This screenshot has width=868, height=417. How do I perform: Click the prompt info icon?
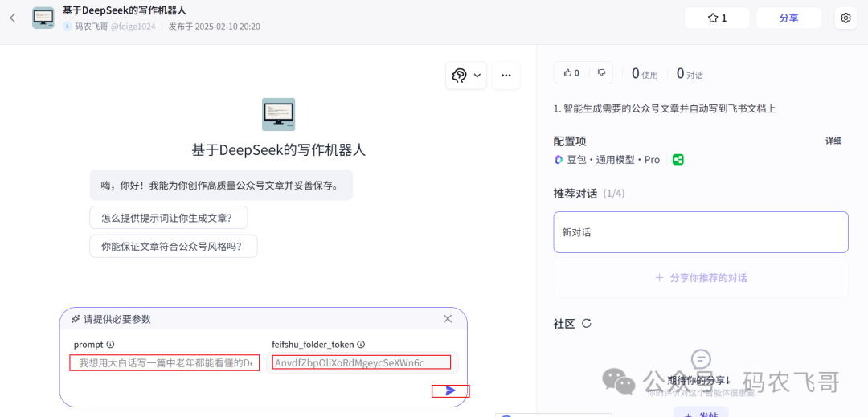[110, 344]
